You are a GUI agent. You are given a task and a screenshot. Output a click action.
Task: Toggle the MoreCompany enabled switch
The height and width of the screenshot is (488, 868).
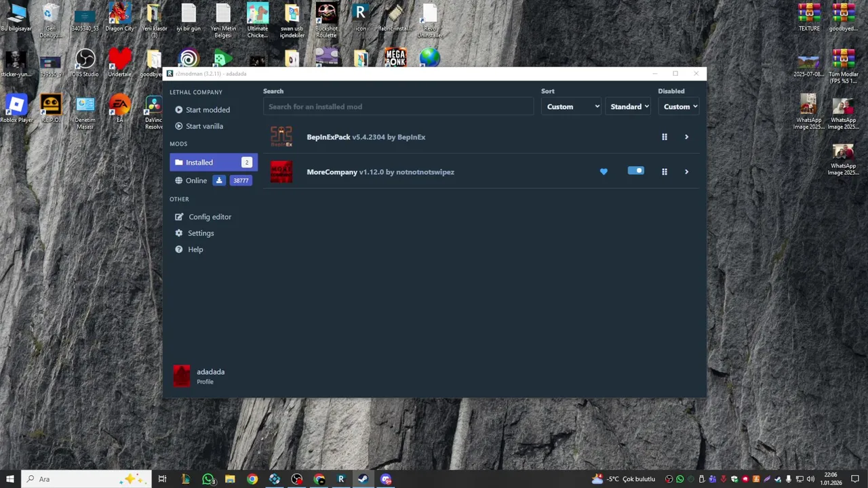click(635, 171)
